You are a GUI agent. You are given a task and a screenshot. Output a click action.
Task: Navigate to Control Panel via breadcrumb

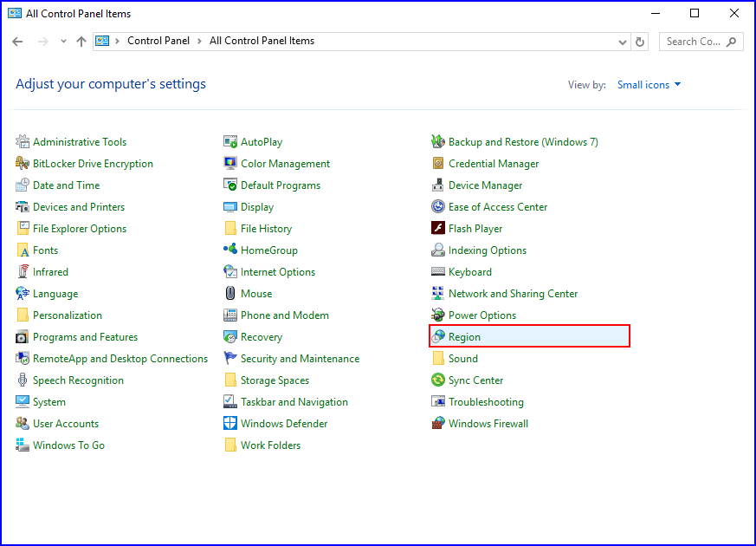coord(158,41)
